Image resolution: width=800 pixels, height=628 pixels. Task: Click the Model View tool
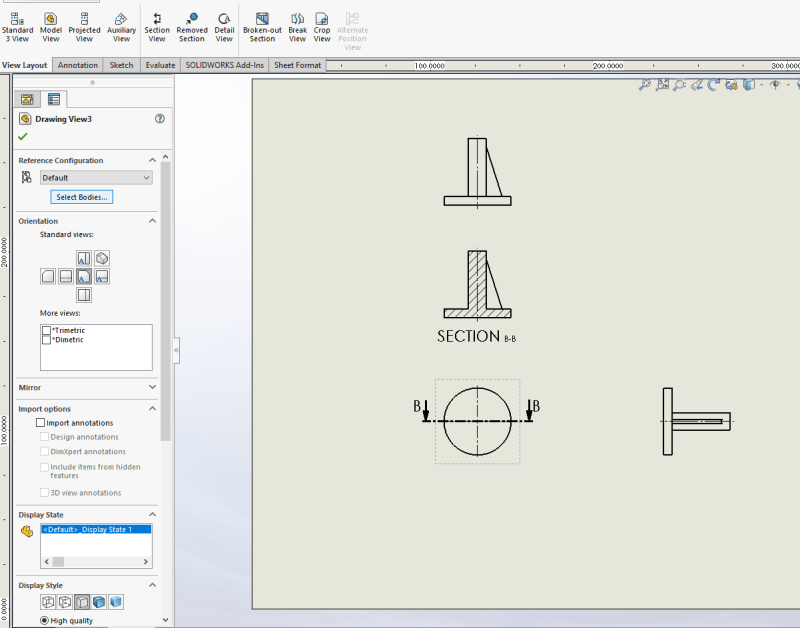point(51,28)
